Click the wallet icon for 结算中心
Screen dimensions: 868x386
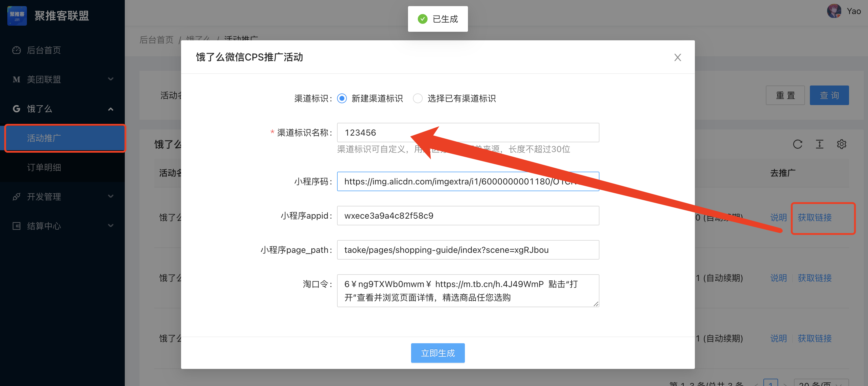(x=16, y=226)
